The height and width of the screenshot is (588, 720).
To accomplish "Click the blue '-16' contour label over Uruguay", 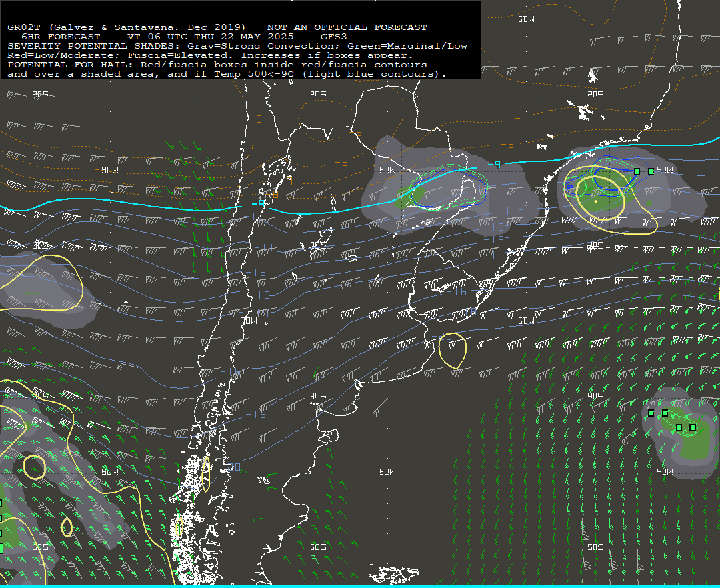I will pyautogui.click(x=458, y=291).
